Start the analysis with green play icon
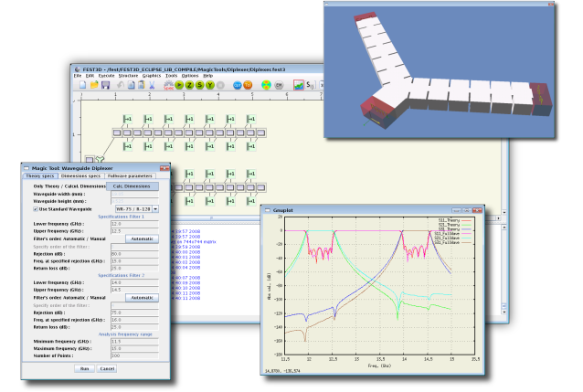The width and height of the screenshot is (583, 392). [x=179, y=85]
